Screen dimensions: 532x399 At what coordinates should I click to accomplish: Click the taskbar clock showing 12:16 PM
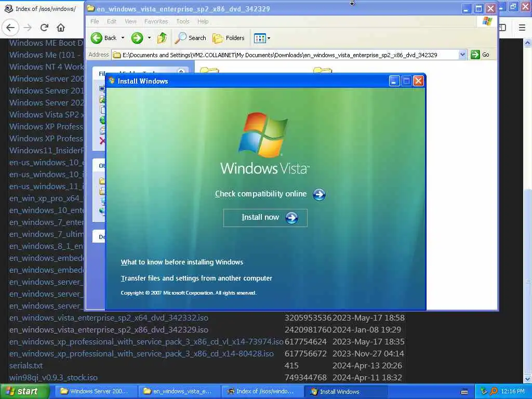pyautogui.click(x=513, y=392)
